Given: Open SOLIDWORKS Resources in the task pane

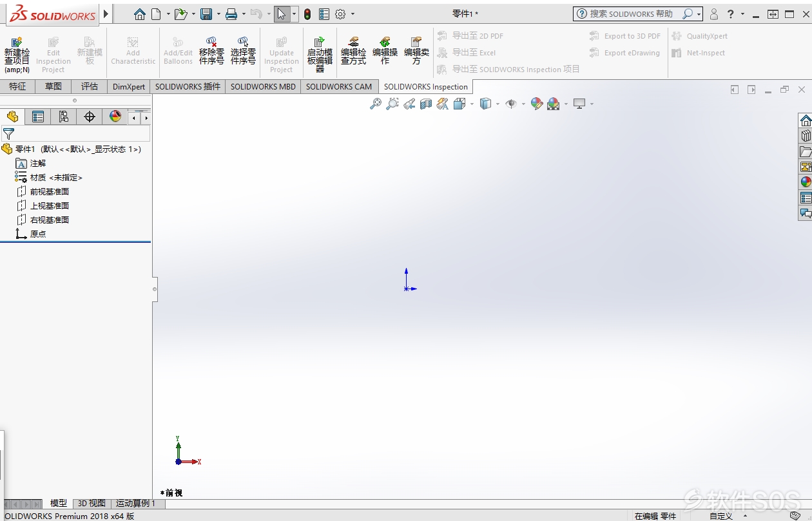Looking at the screenshot, I should pos(806,120).
